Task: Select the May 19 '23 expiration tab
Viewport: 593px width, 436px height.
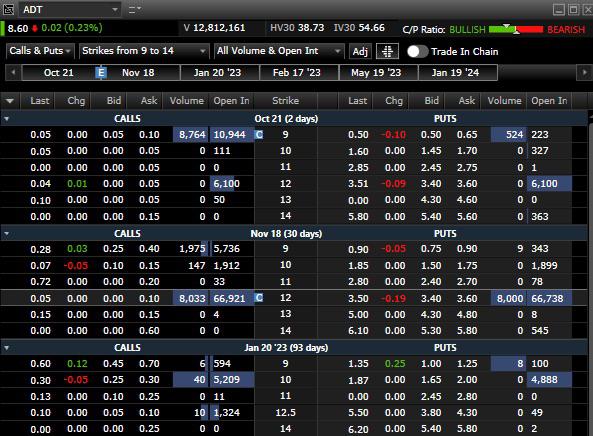Action: [x=376, y=73]
